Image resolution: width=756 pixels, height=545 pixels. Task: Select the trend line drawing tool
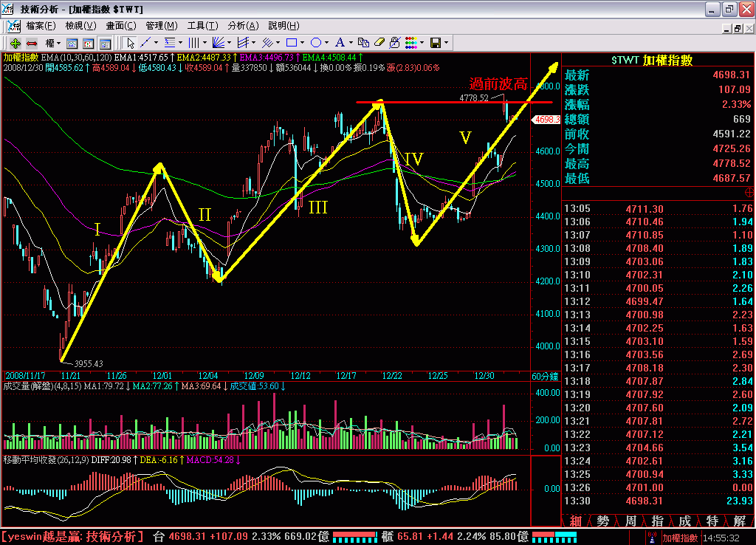click(145, 43)
